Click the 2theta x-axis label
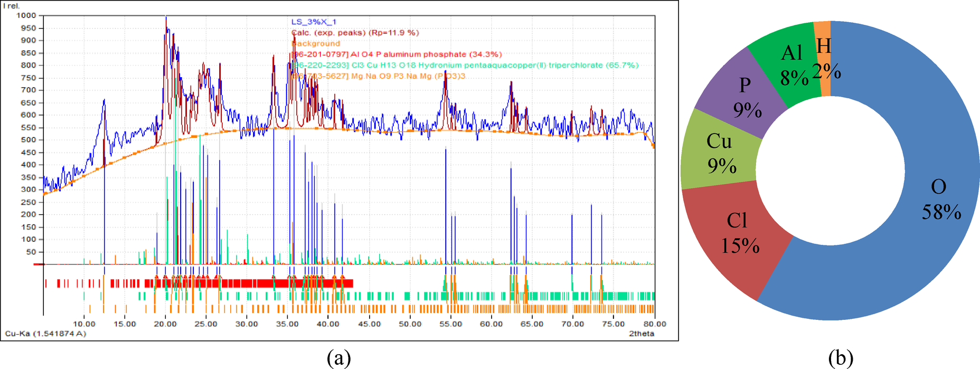 tap(642, 334)
